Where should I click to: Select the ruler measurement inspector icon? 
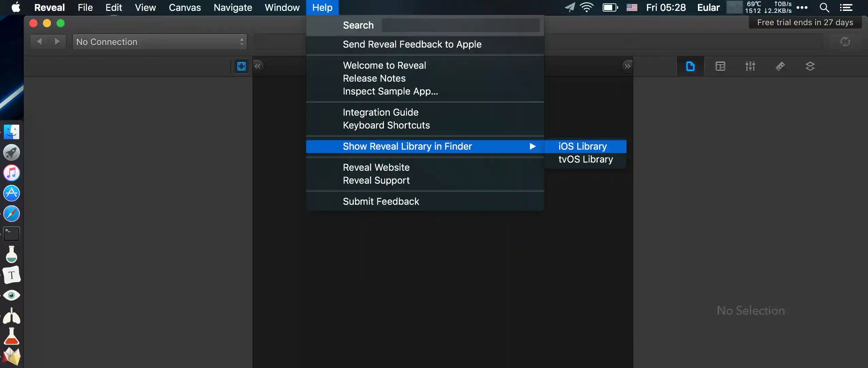[780, 66]
